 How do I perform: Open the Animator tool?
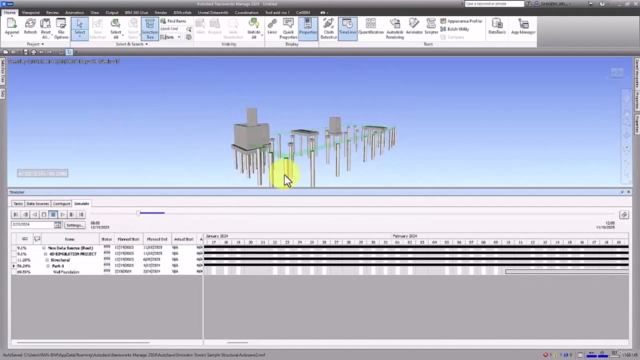pyautogui.click(x=414, y=27)
